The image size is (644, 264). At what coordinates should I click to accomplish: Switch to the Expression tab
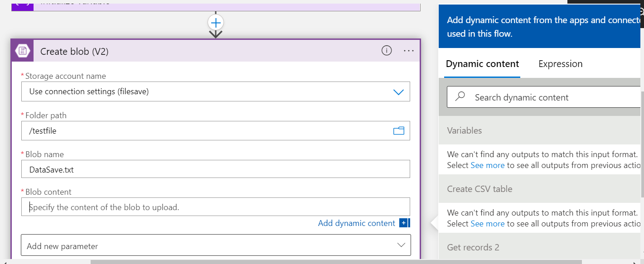[x=560, y=64]
